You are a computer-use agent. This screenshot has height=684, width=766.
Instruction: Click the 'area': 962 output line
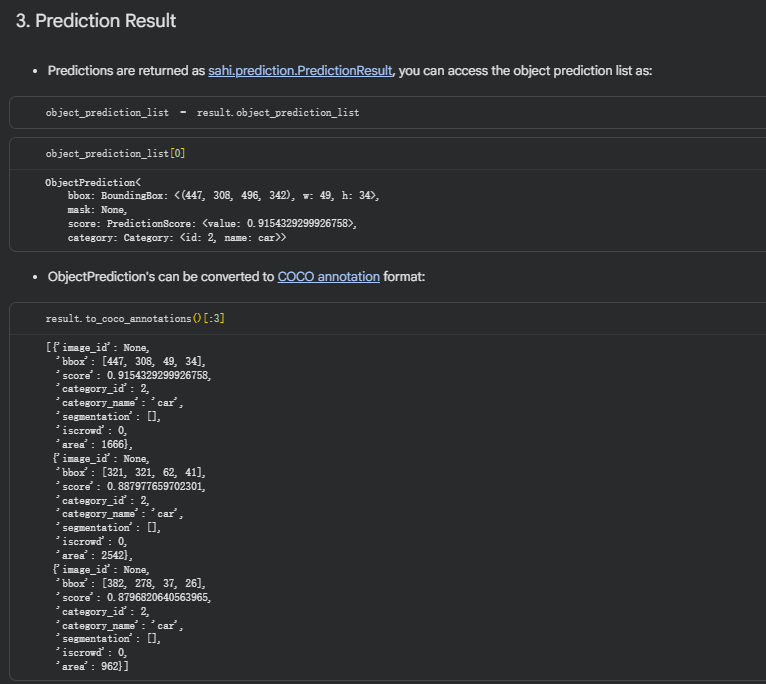92,667
